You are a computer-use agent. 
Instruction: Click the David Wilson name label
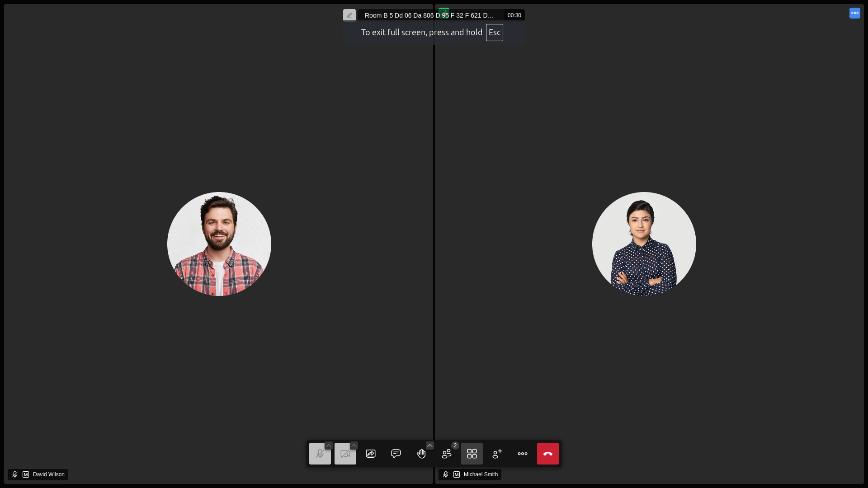pos(48,474)
